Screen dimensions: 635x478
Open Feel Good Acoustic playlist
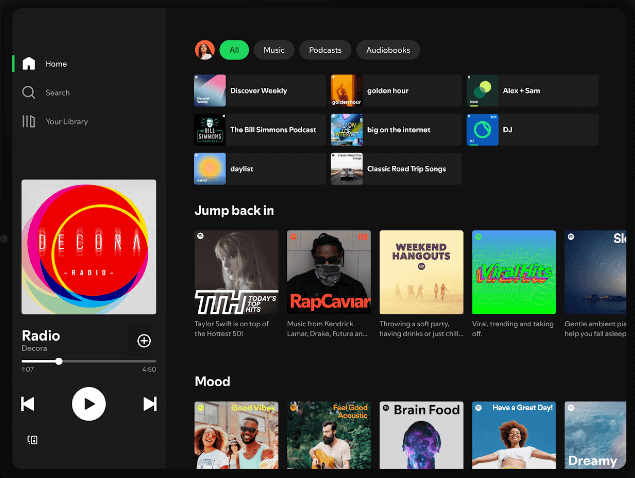click(x=329, y=435)
